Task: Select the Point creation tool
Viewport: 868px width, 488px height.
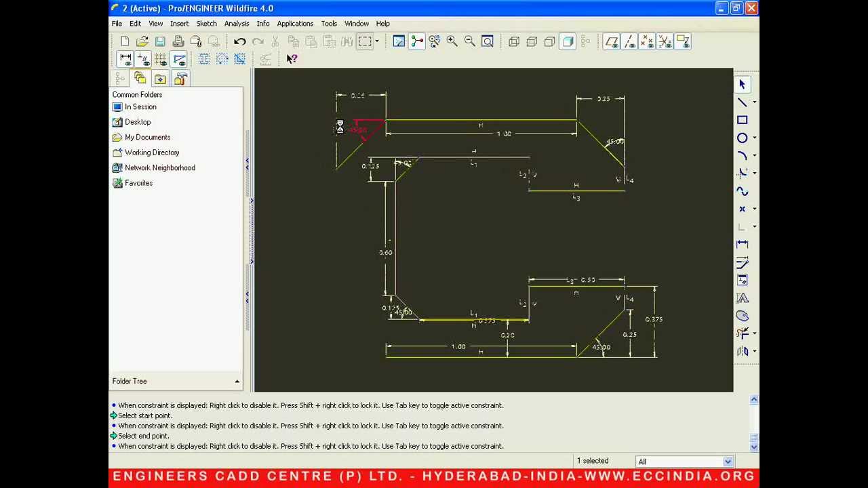Action: [x=743, y=209]
